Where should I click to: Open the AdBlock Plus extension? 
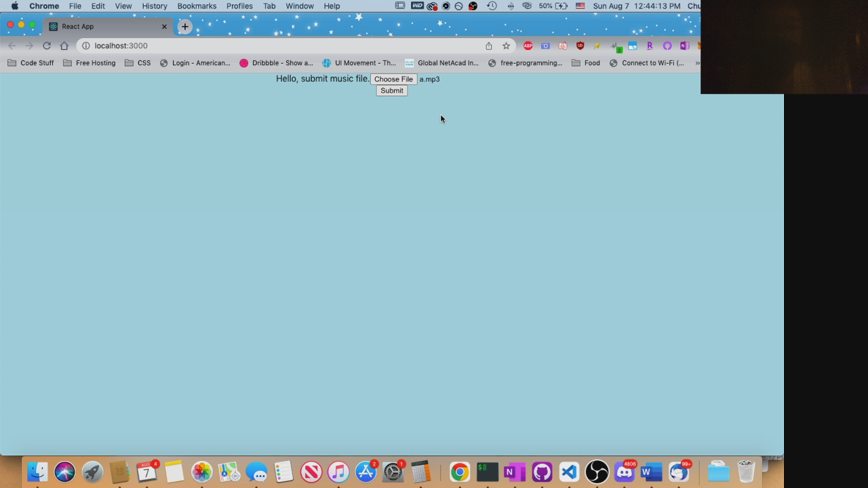528,45
